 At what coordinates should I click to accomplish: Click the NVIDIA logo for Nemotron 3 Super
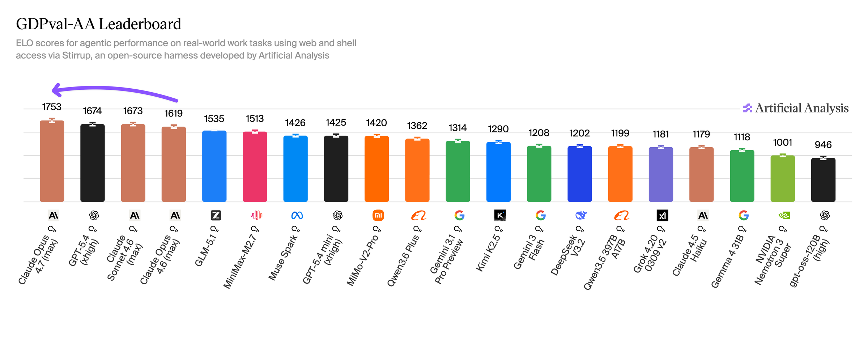pos(784,216)
